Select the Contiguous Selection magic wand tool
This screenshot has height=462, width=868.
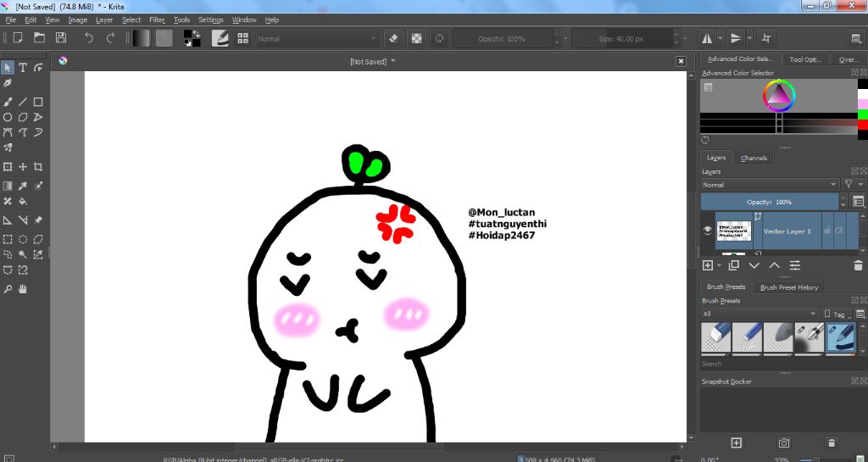pos(23,254)
